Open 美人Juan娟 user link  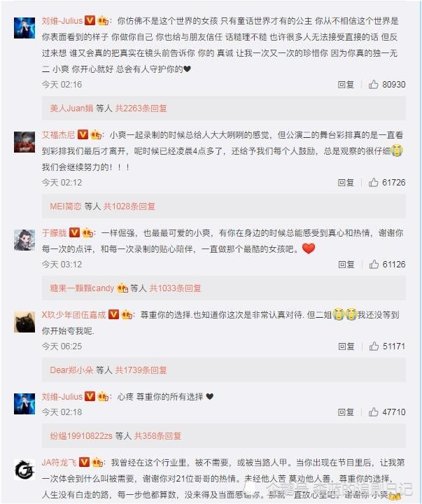tap(71, 108)
